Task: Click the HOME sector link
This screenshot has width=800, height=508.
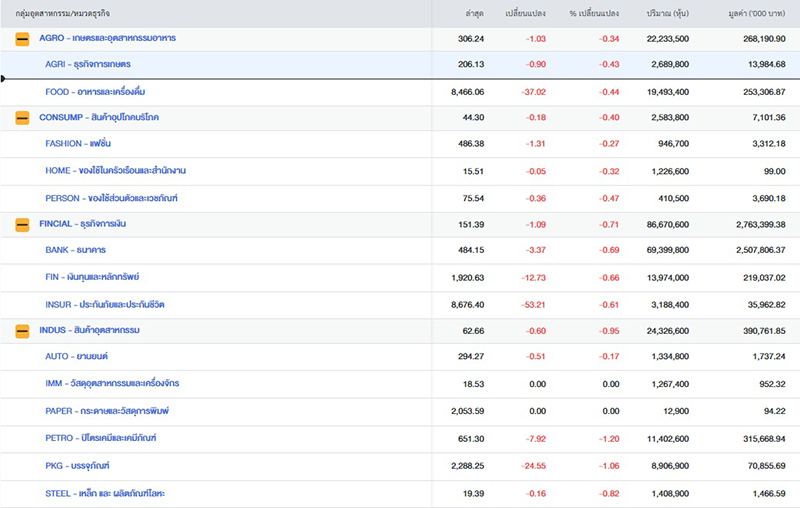Action: pyautogui.click(x=115, y=171)
